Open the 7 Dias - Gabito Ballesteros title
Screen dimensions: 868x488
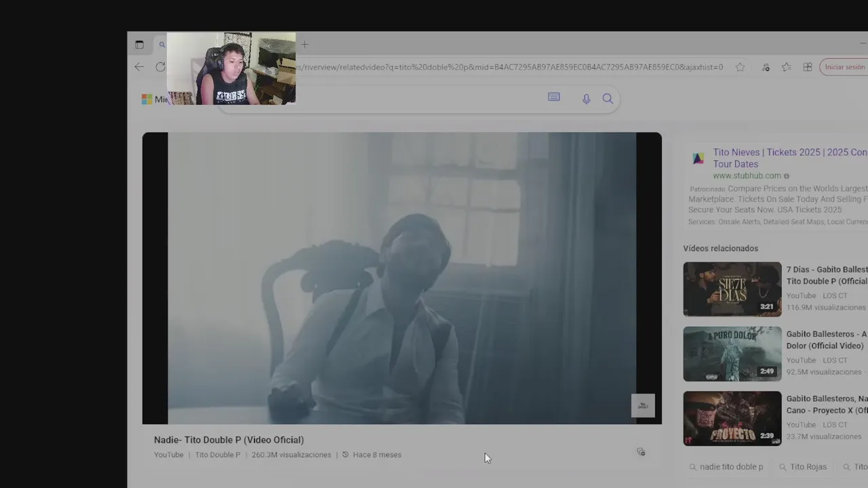[x=827, y=275]
